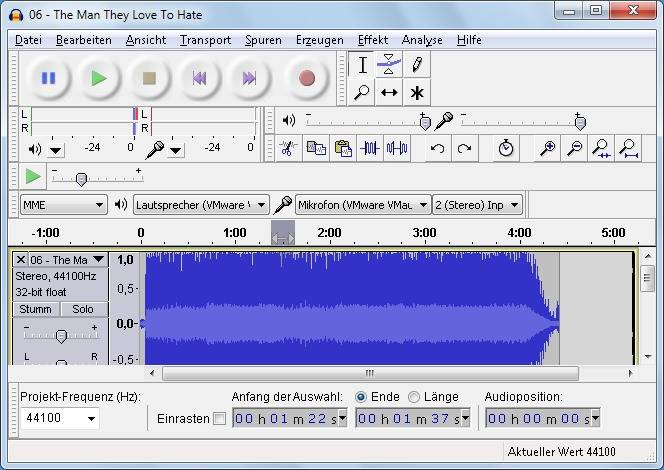
Task: Open the input meter dropdown arrow
Action: coord(175,150)
